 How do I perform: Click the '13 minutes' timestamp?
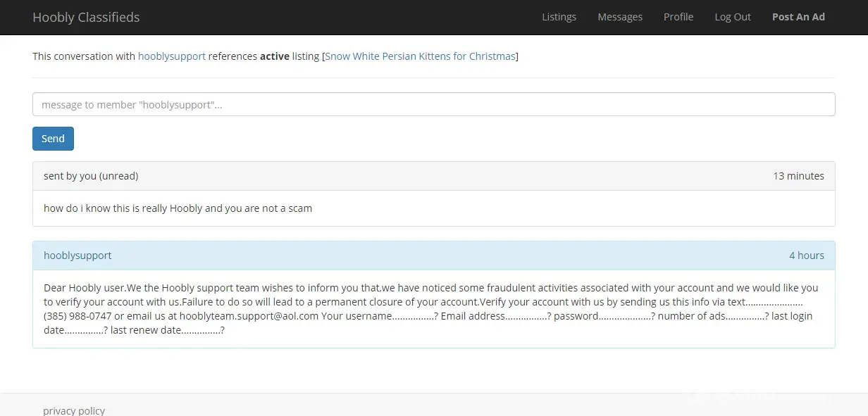coord(798,176)
